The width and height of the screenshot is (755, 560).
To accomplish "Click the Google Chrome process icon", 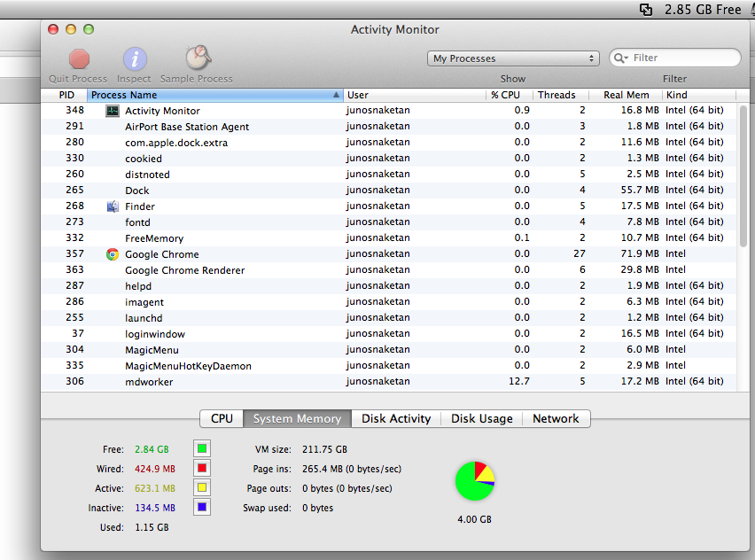I will tap(113, 253).
